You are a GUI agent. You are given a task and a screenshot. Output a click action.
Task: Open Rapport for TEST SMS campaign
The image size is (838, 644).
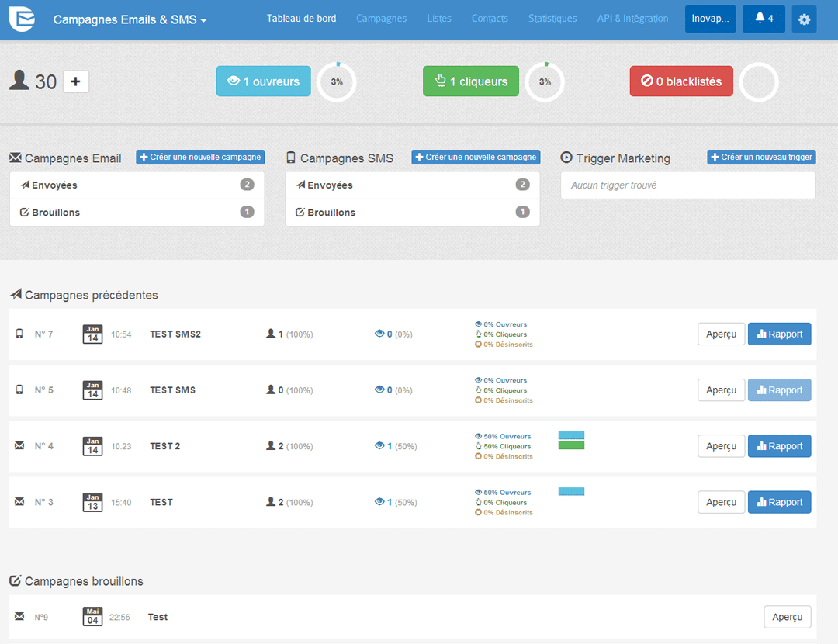point(779,390)
